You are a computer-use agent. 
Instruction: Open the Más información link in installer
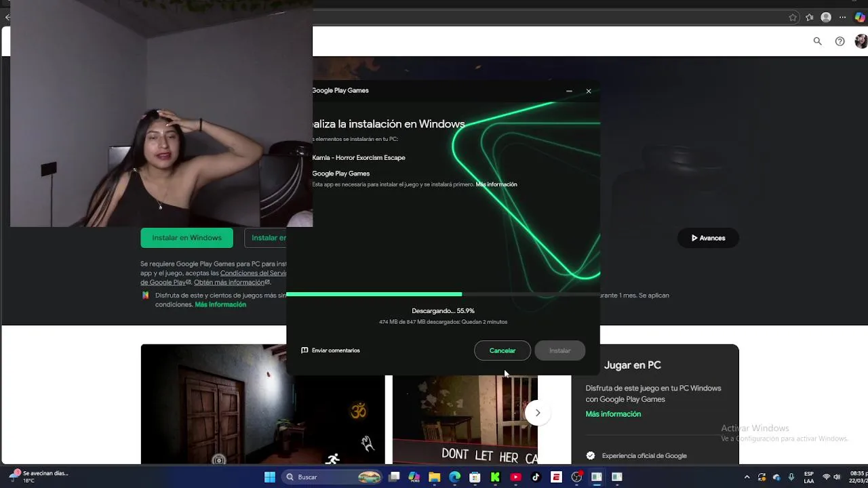(496, 184)
